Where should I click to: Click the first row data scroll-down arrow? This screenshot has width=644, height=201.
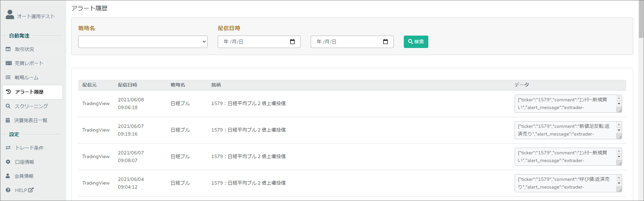tap(619, 104)
